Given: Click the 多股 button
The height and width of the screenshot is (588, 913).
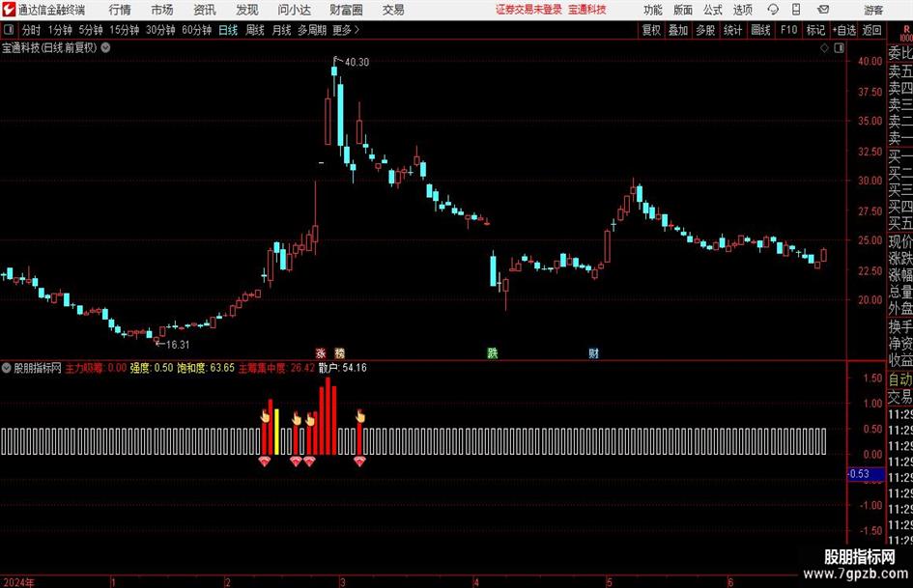Looking at the screenshot, I should pyautogui.click(x=705, y=30).
